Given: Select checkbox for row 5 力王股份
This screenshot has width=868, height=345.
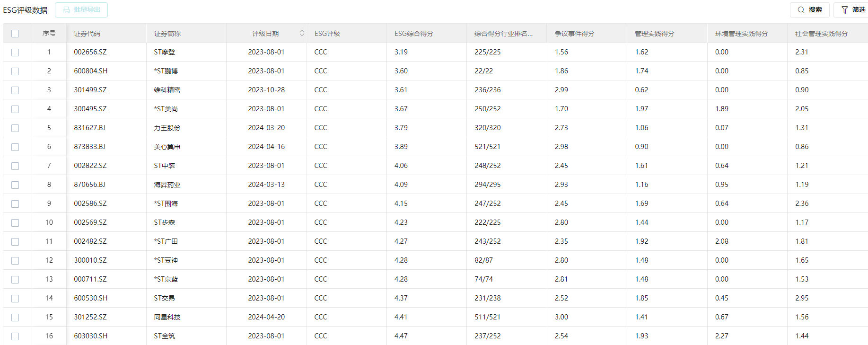Looking at the screenshot, I should click(x=15, y=128).
